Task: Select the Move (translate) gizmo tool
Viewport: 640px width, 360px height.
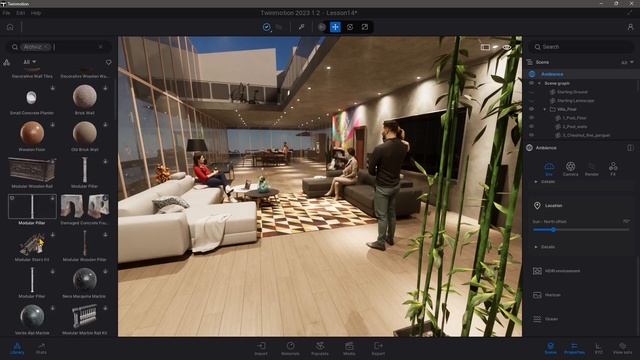Action: point(335,27)
